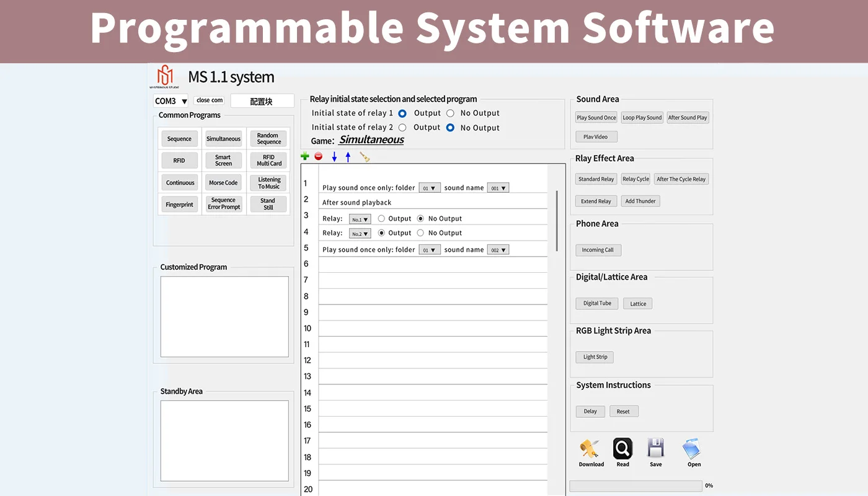
Task: Click the close com button
Action: (209, 100)
